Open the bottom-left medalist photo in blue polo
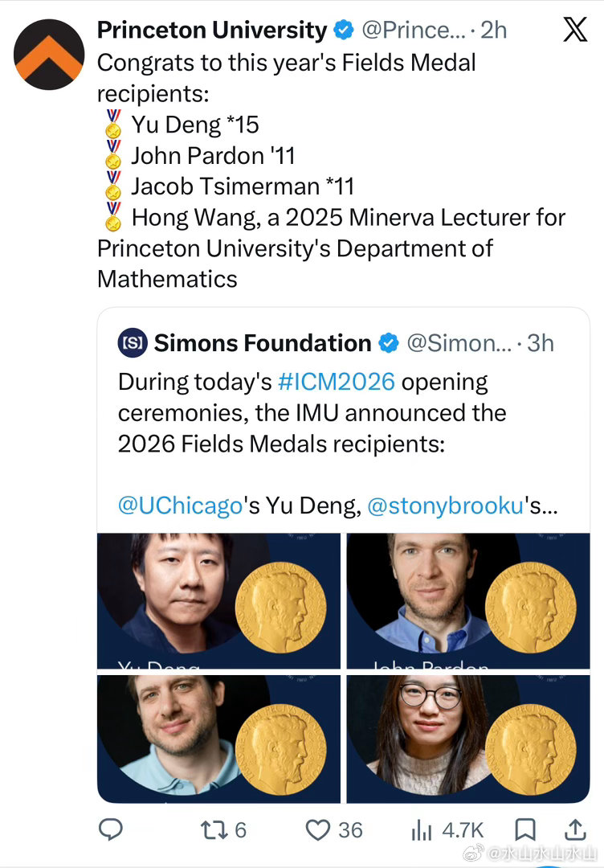604x868 pixels. pos(219,739)
